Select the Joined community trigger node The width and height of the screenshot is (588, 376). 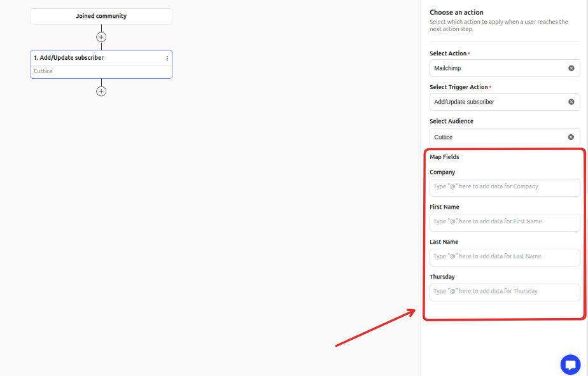101,16
